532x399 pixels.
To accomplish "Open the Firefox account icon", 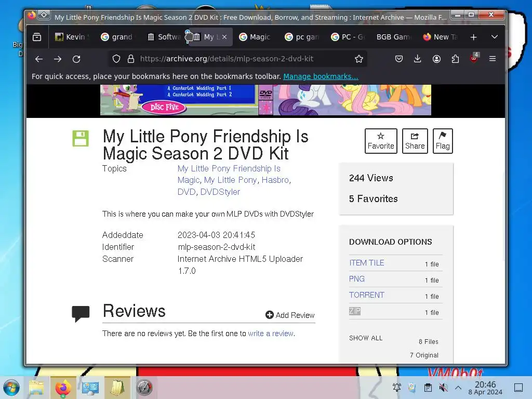I will tap(436, 59).
